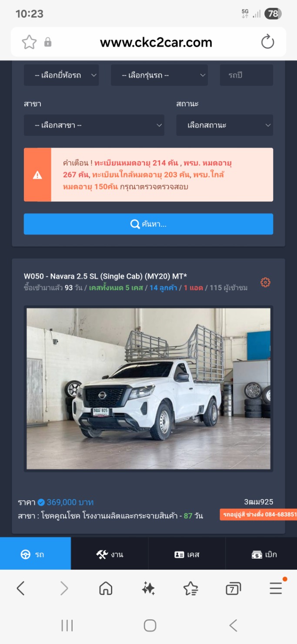Open the เลือกสาขา branch dropdown
The width and height of the screenshot is (297, 644).
pos(94,125)
